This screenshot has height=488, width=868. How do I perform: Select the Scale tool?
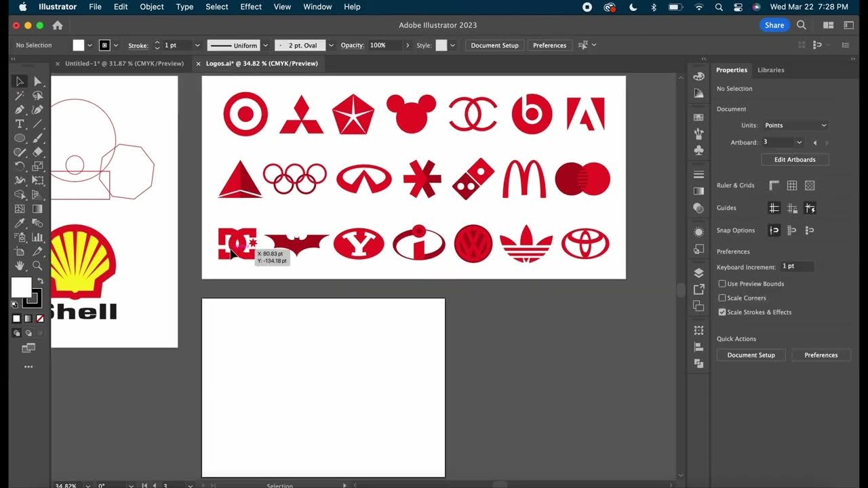[x=37, y=167]
